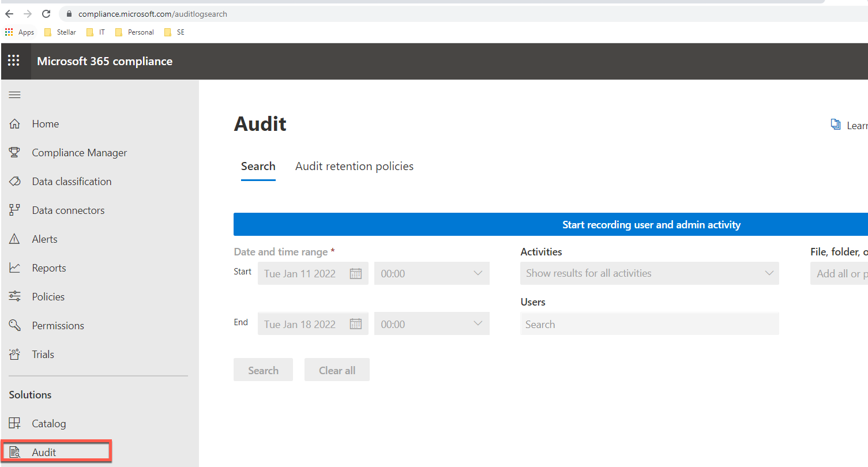Image resolution: width=868 pixels, height=467 pixels.
Task: Open Permissions in the sidebar
Action: click(58, 326)
